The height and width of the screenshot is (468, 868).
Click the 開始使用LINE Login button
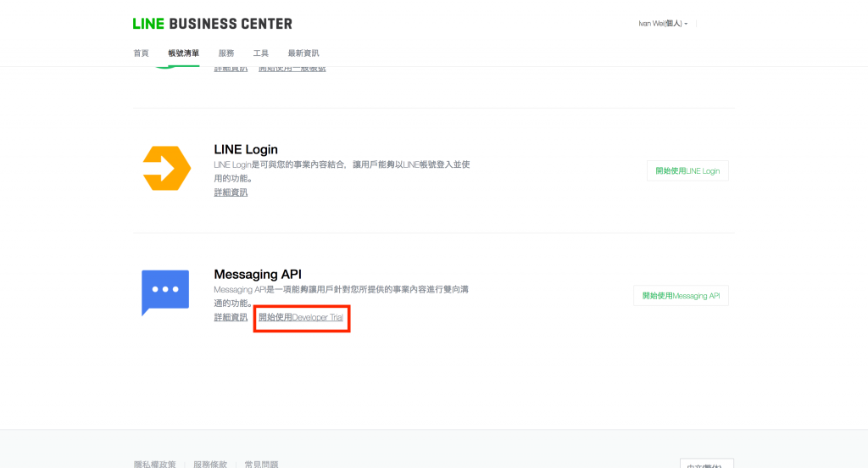click(687, 170)
